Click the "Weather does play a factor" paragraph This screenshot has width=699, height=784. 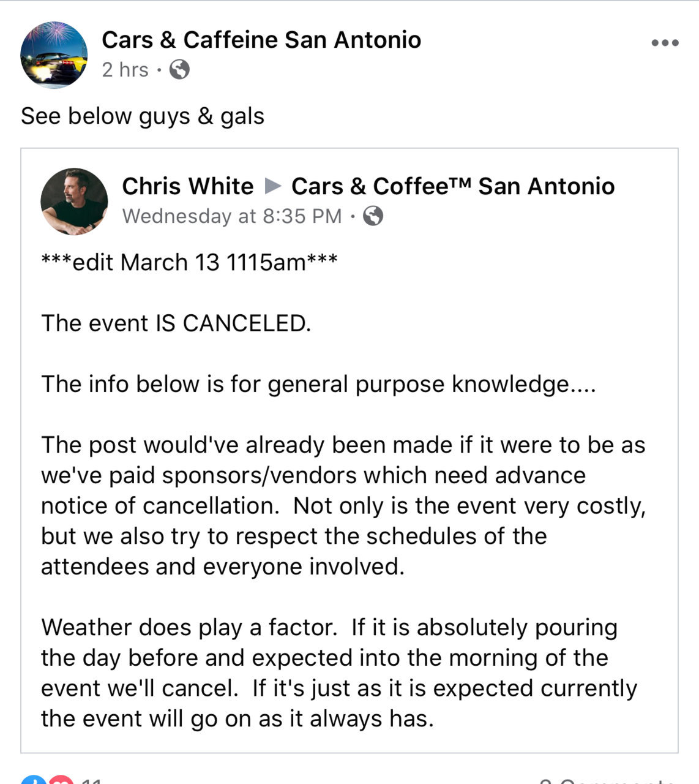(339, 673)
